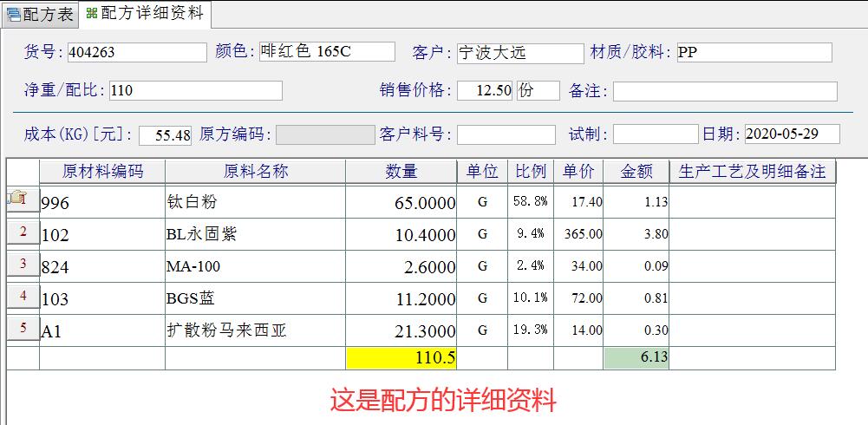This screenshot has height=425, width=868.
Task: Click amount cell 0.09
Action: (636, 266)
